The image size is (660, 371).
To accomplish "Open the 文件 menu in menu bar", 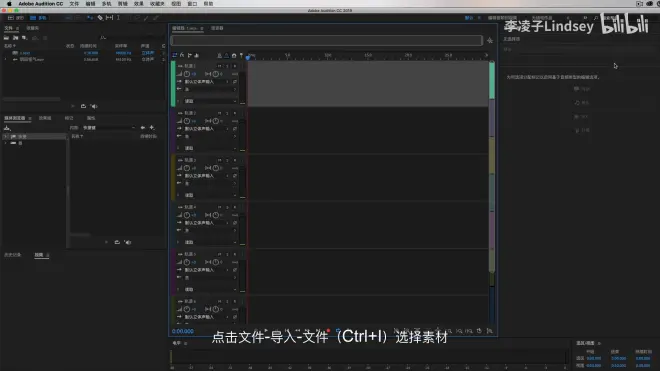I will point(74,4).
